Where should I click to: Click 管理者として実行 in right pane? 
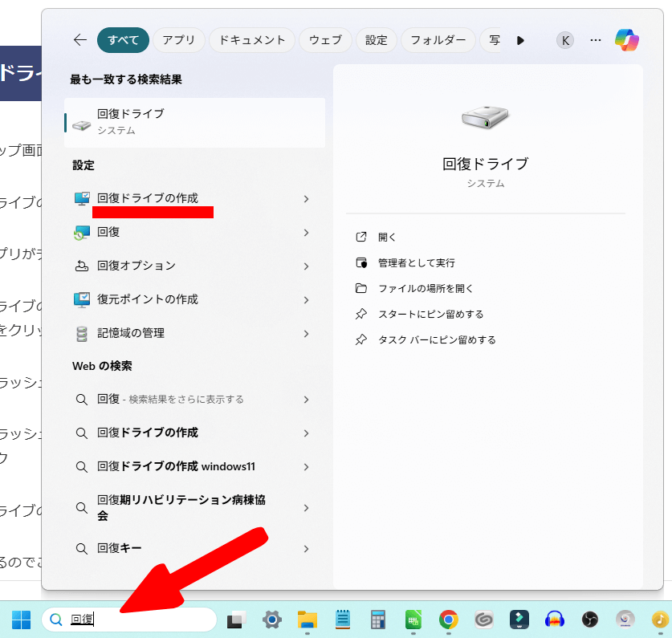(416, 263)
